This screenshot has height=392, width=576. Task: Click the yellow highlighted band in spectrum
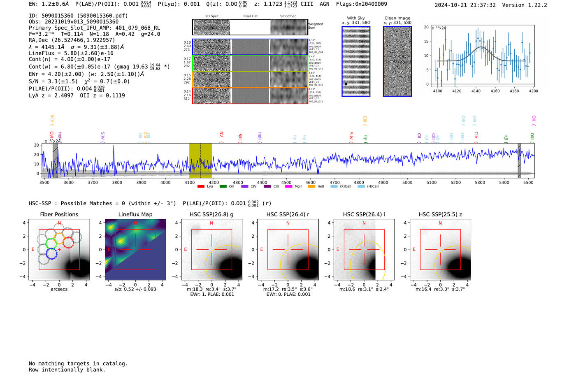pos(200,161)
